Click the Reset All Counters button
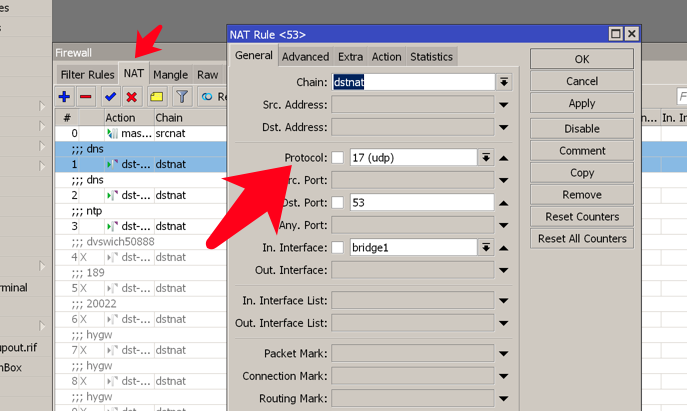687x411 pixels. 582,239
